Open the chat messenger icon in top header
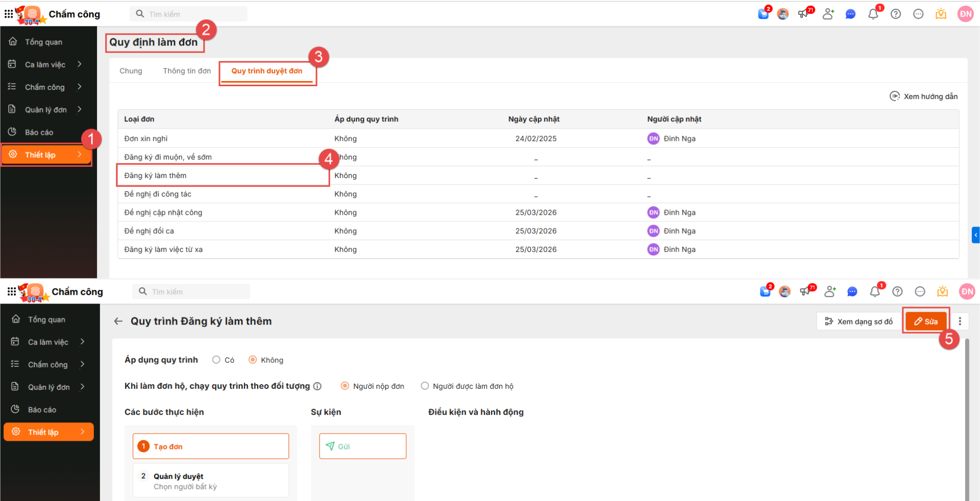Screen dimensions: 980x501 (x=850, y=14)
